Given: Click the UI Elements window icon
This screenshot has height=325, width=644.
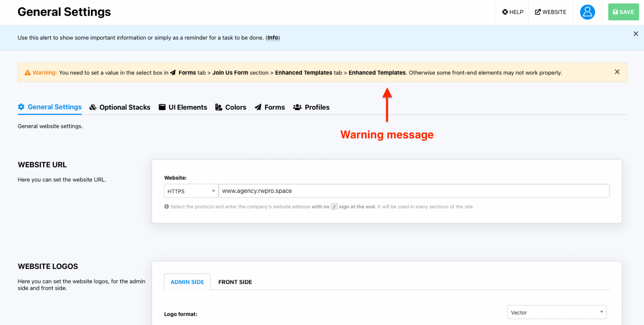Looking at the screenshot, I should [x=162, y=107].
